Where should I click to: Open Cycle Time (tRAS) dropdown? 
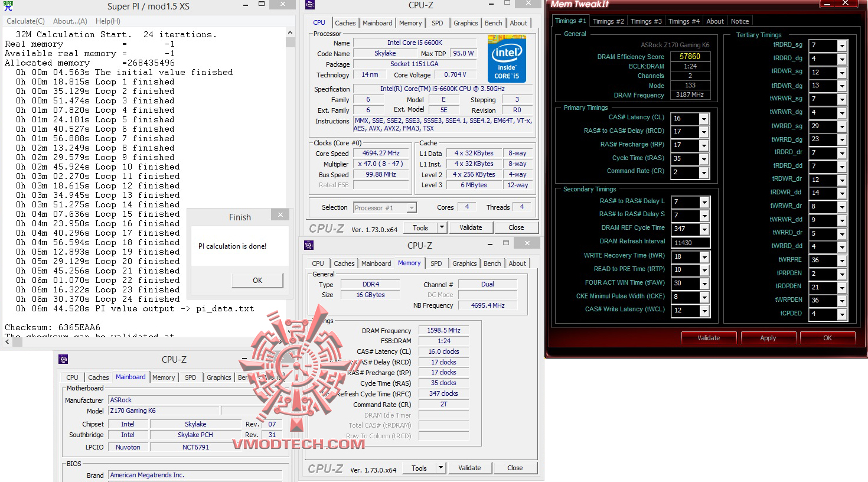pos(704,159)
